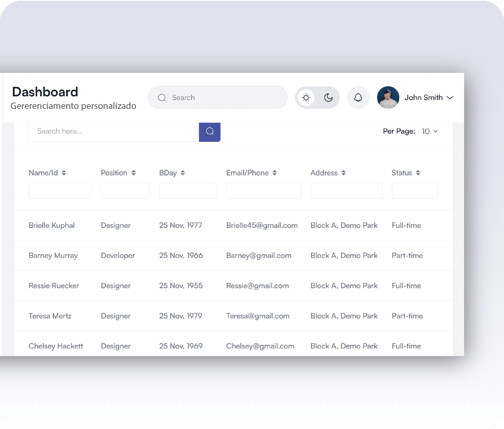Select the Brielle Kuphal row
The height and width of the screenshot is (429, 504).
(51, 225)
